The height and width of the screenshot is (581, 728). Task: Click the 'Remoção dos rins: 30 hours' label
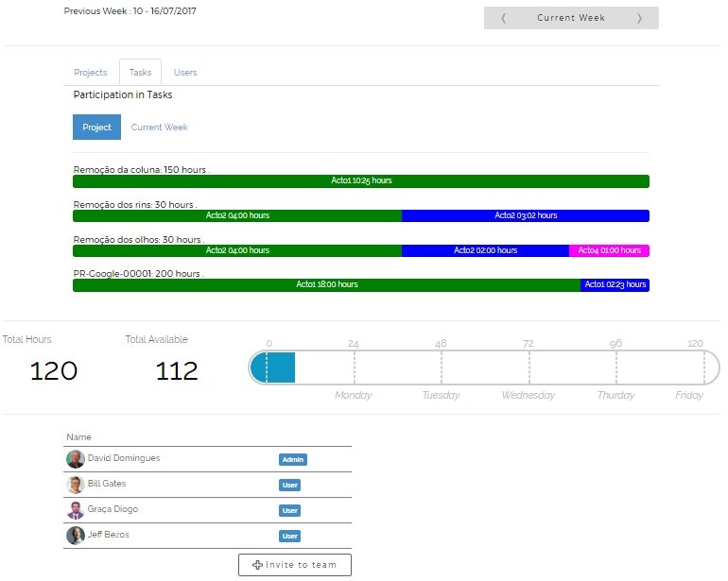(x=134, y=204)
